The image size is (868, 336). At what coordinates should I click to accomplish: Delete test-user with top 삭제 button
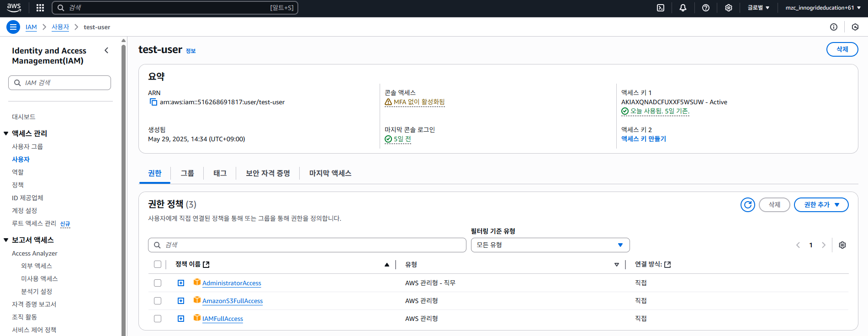click(842, 49)
